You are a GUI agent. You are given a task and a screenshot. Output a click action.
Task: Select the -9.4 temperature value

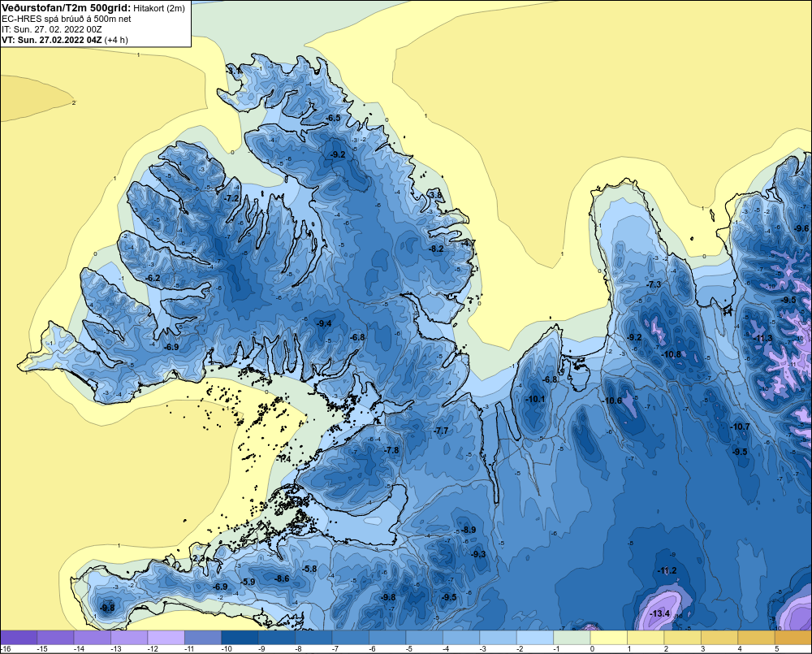[x=324, y=323]
